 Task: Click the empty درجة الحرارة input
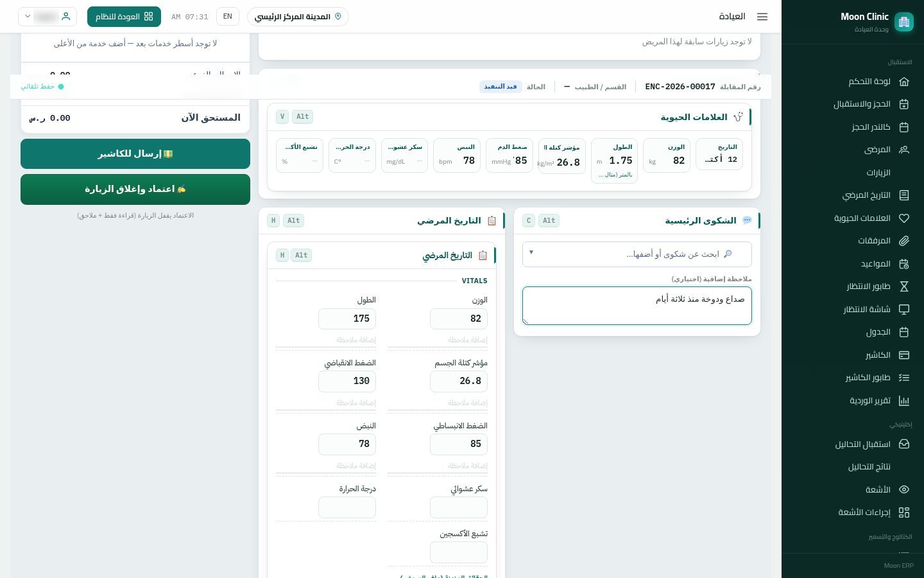pyautogui.click(x=347, y=507)
